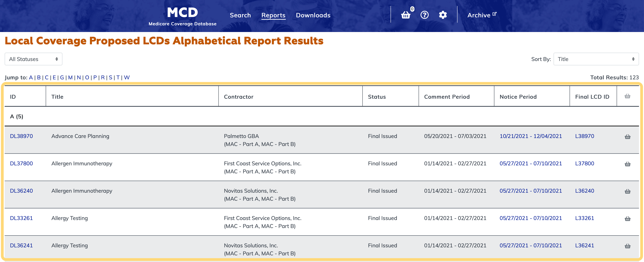This screenshot has height=262, width=644.
Task: Add DL36241 Allergy Testing to basket
Action: [x=627, y=246]
